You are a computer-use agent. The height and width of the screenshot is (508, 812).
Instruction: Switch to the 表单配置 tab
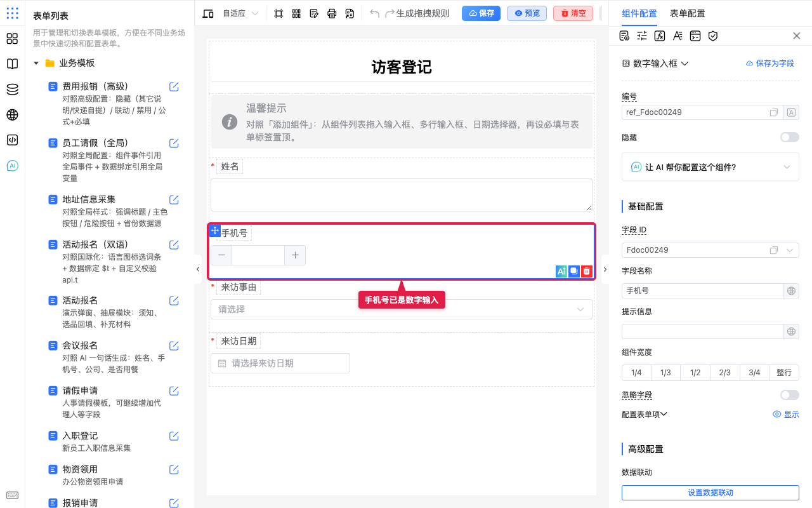(x=687, y=13)
